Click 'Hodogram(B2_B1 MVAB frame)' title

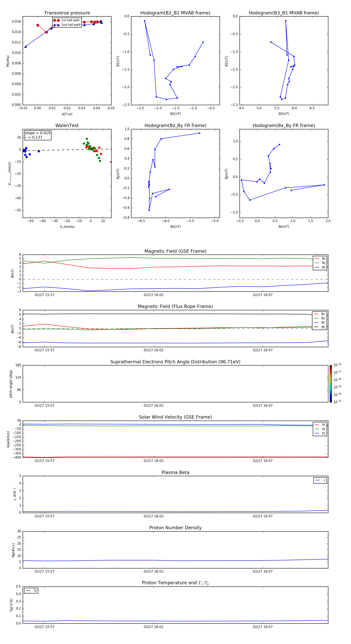(175, 13)
